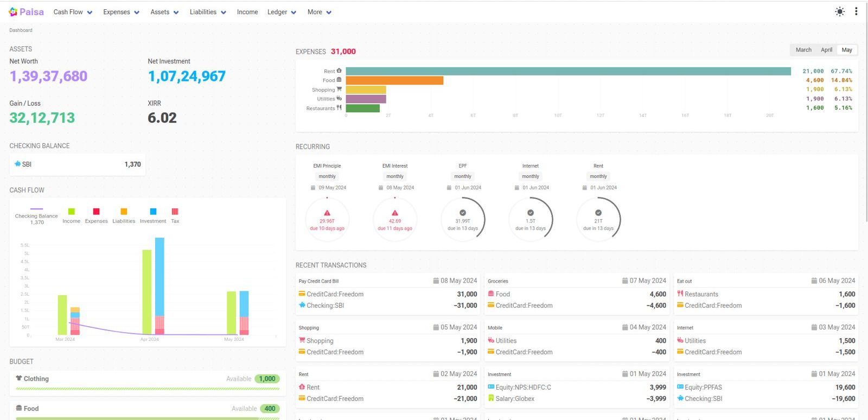The width and height of the screenshot is (868, 420).
Task: Click the Food icon in Groceries transaction
Action: (x=491, y=294)
